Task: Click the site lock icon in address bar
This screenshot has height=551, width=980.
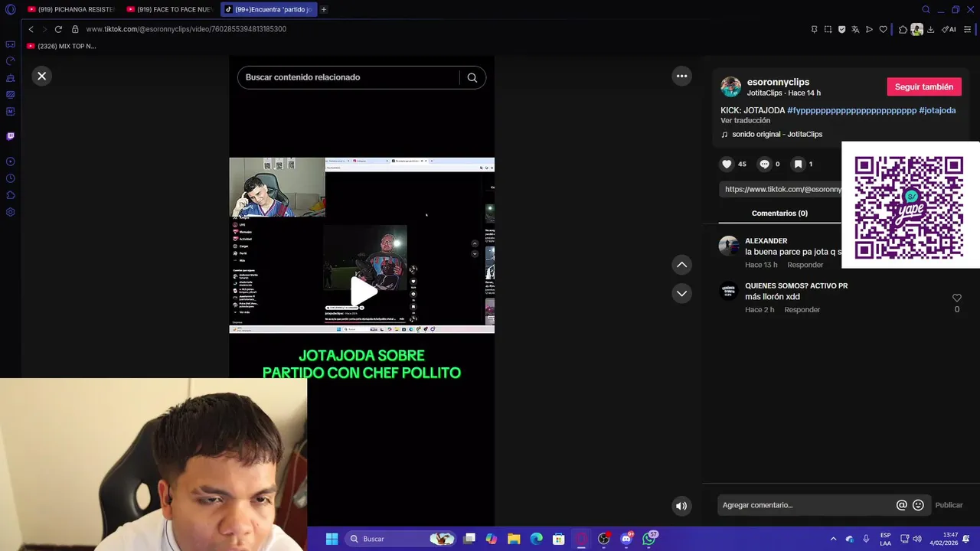Action: pos(75,29)
